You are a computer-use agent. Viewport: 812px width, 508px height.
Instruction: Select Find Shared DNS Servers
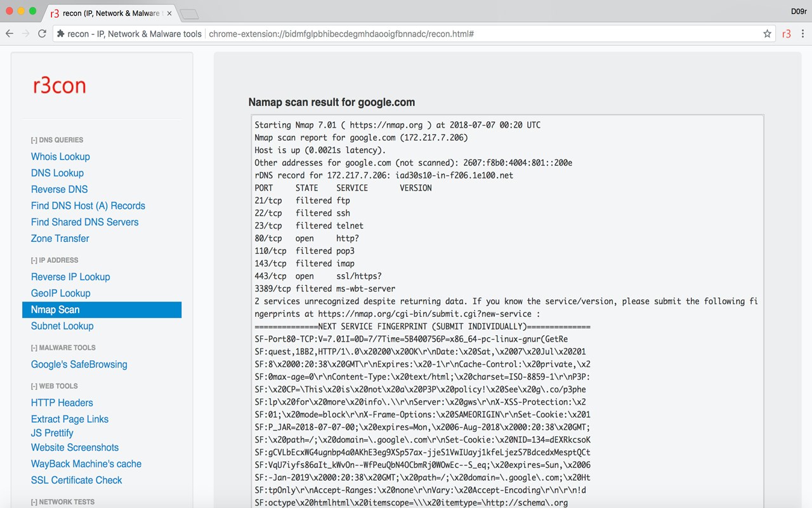[x=84, y=222]
